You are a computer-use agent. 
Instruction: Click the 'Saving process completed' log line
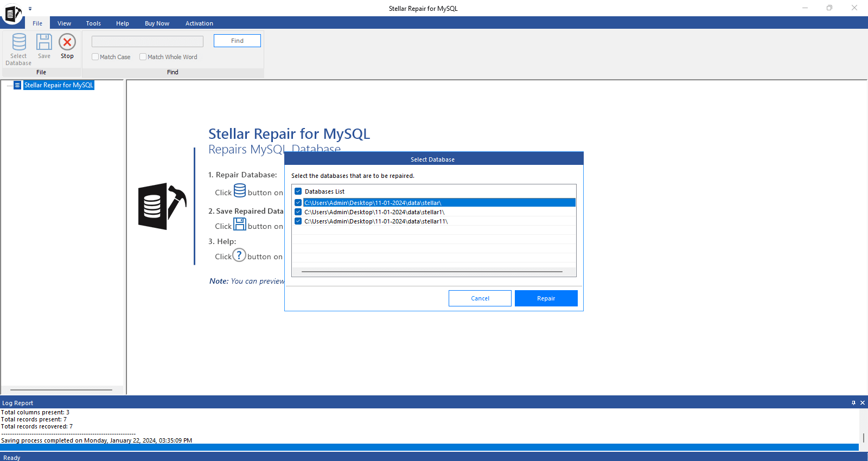97,440
